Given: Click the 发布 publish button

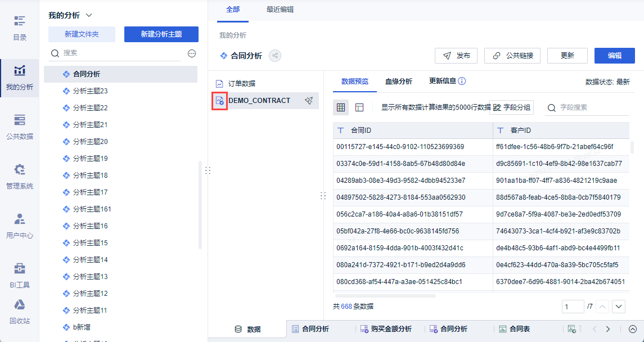Looking at the screenshot, I should pyautogui.click(x=456, y=56).
